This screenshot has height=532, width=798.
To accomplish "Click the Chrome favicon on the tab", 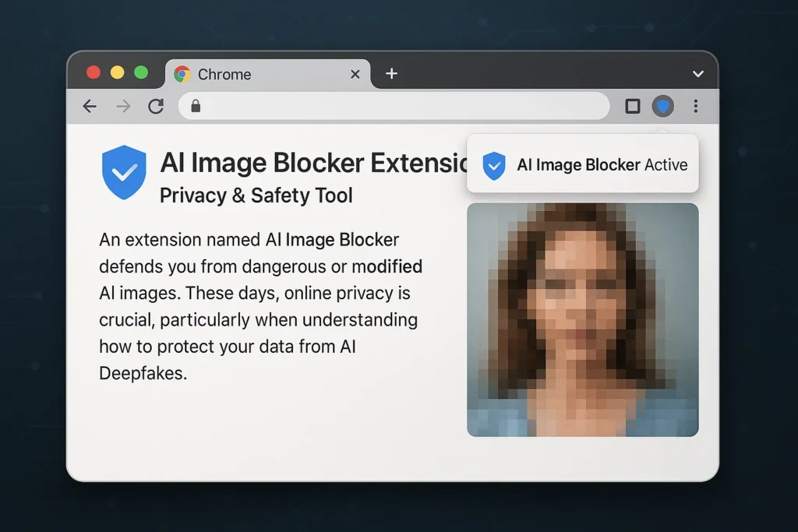I will click(182, 74).
